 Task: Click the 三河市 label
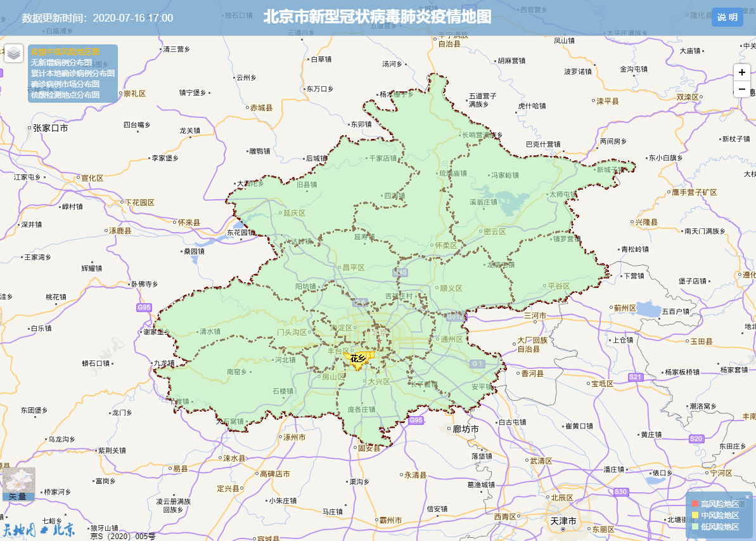click(535, 315)
